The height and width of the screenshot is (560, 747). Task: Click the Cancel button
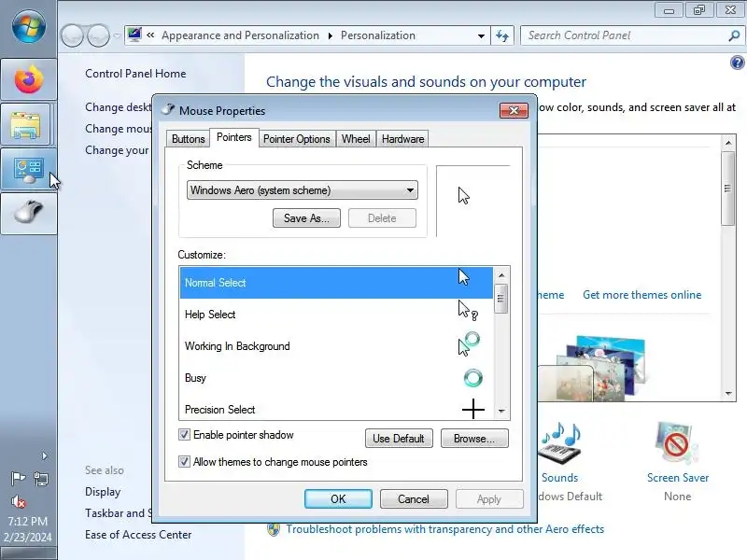click(414, 498)
